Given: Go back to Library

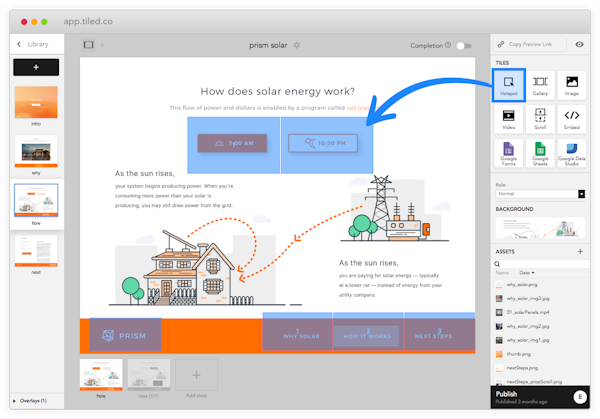Looking at the screenshot, I should pyautogui.click(x=32, y=44).
